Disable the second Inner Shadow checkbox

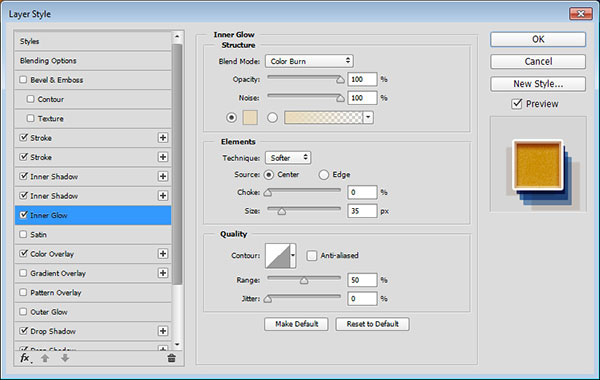[23, 195]
